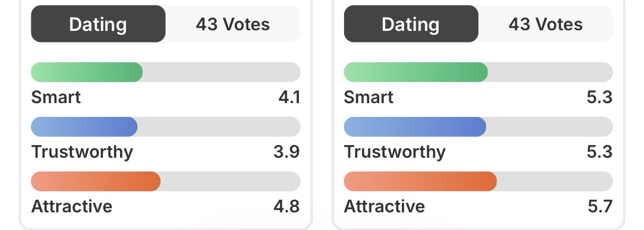The height and width of the screenshot is (230, 644).
Task: Open 43 Votes in the right card
Action: click(545, 24)
